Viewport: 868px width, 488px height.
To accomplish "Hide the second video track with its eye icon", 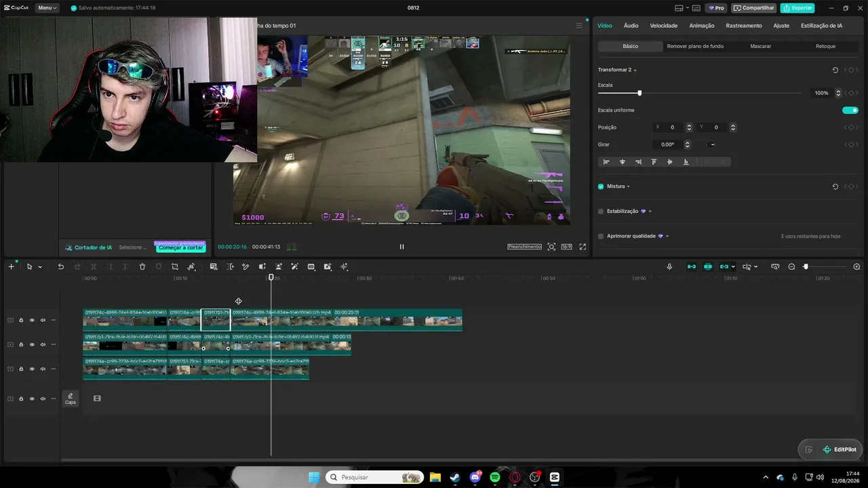I will click(x=32, y=345).
